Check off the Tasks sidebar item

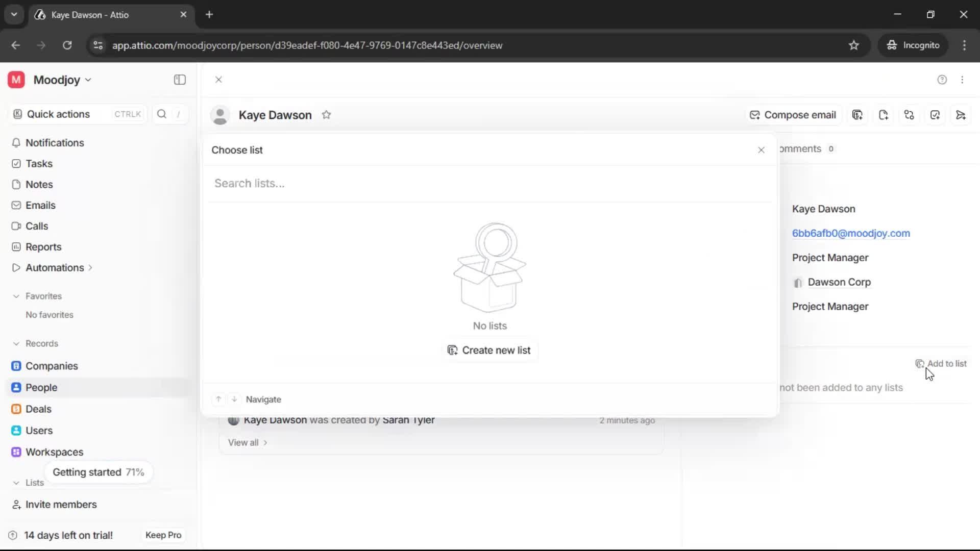tap(16, 164)
